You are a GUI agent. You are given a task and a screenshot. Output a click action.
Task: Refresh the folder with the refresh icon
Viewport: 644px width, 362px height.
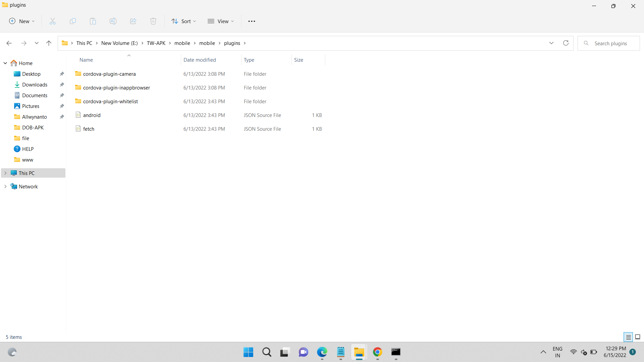coord(566,43)
